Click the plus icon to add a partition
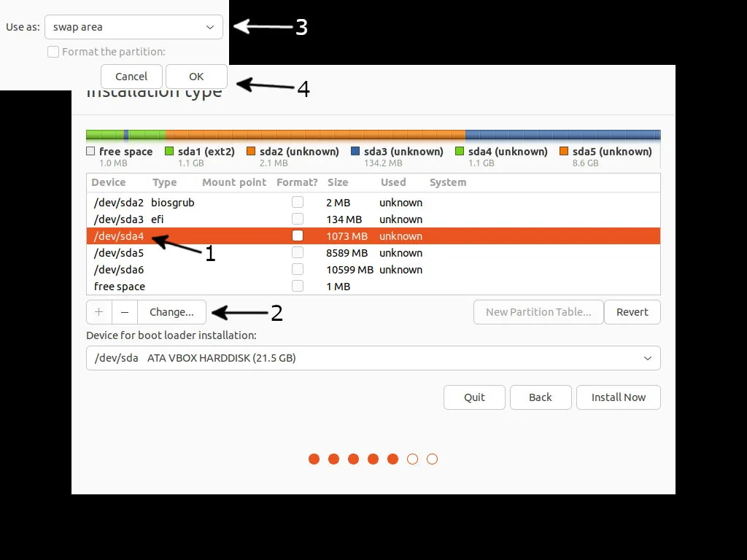Viewport: 747px width, 560px height. click(x=98, y=311)
